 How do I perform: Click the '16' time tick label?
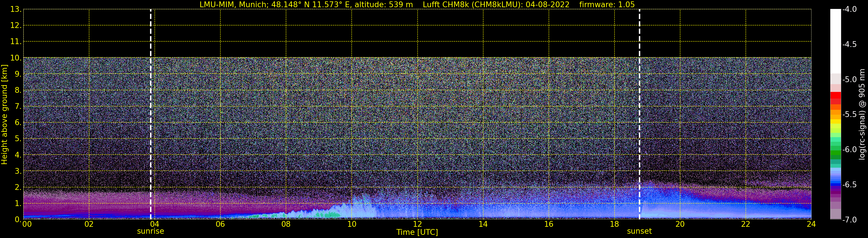tap(549, 224)
